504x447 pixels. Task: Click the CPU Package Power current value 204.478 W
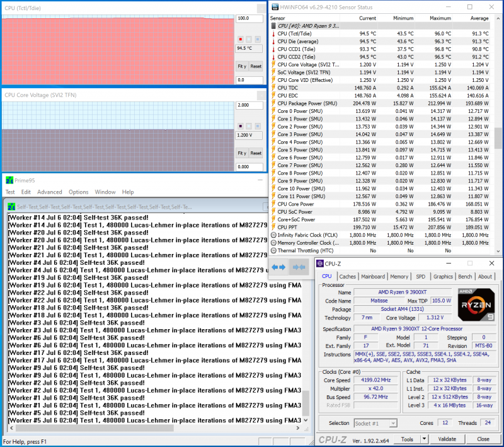(365, 103)
